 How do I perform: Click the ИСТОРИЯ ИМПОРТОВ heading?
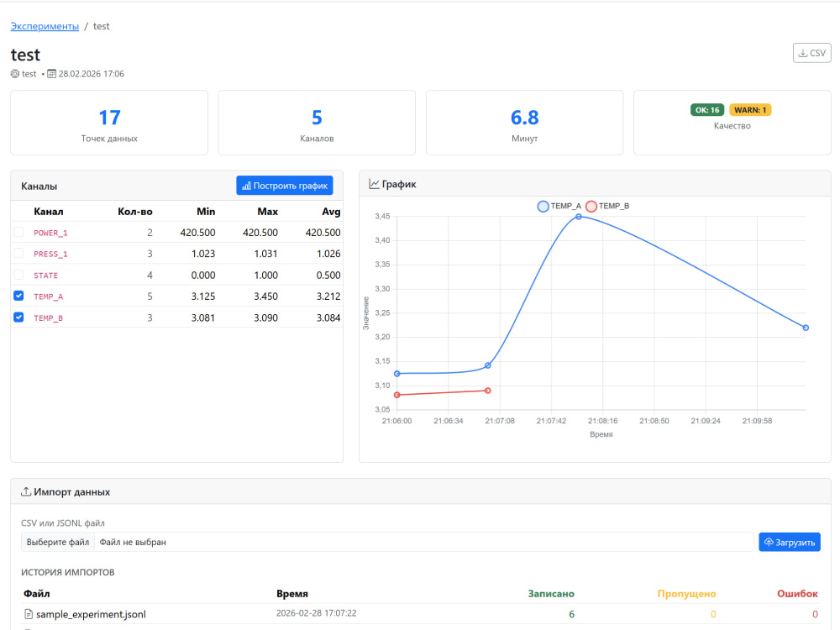pyautogui.click(x=67, y=572)
